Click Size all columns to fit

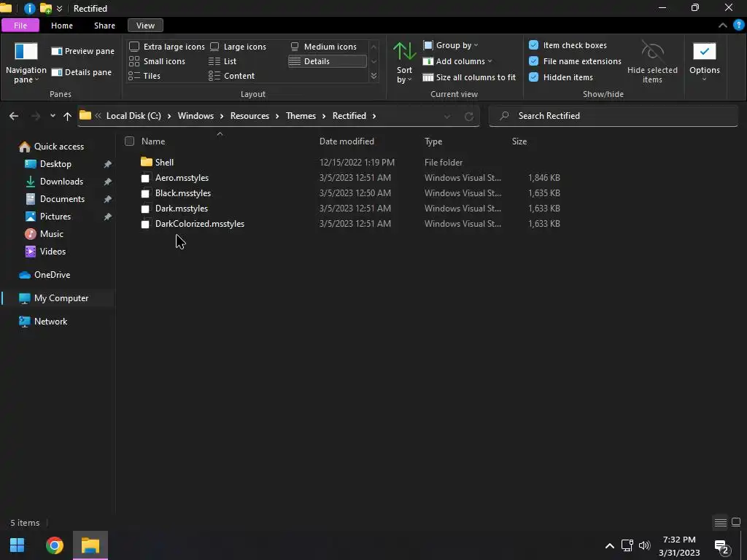point(469,77)
